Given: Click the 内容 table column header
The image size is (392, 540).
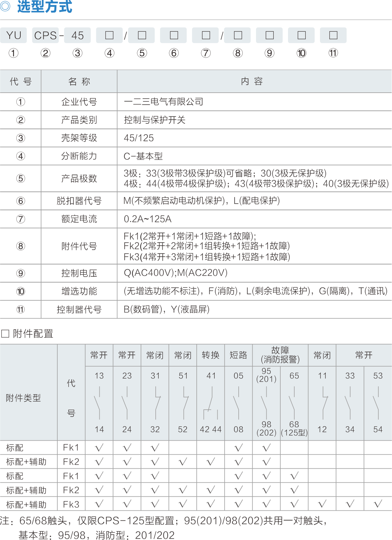Looking at the screenshot, I should [252, 81].
